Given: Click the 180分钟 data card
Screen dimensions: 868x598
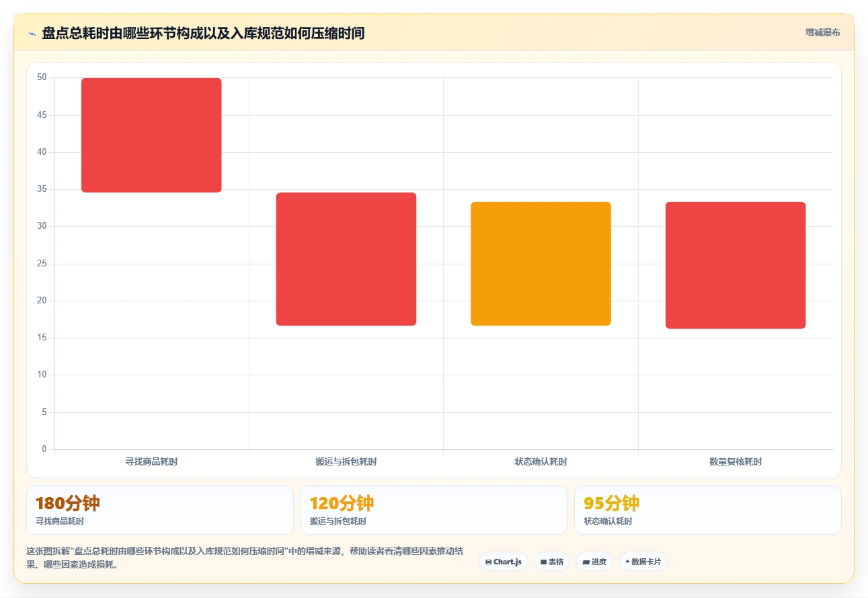Looking at the screenshot, I should pyautogui.click(x=160, y=510).
